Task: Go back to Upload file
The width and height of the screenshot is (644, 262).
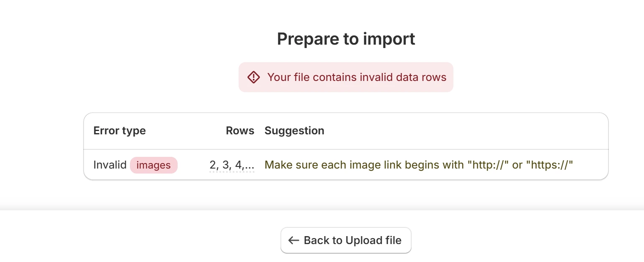Action: (346, 240)
